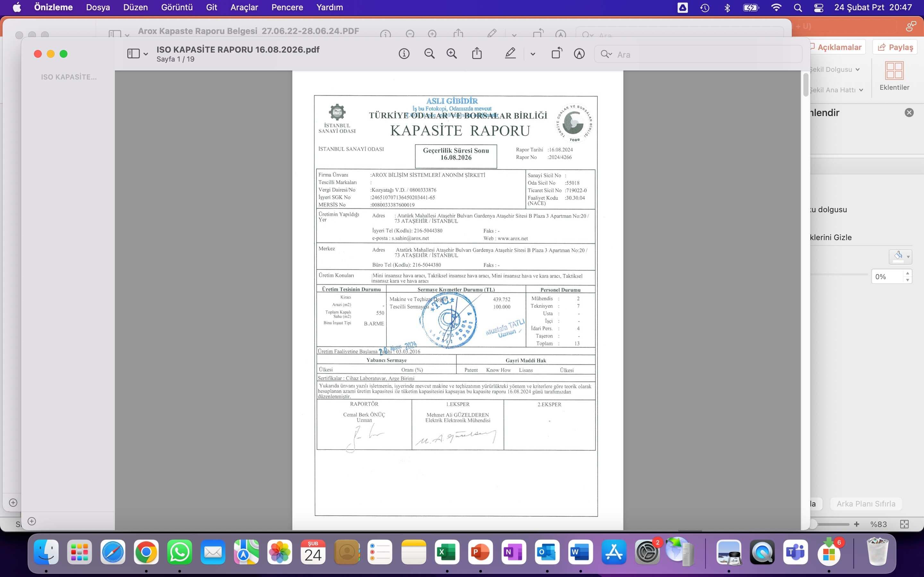Screen dimensions: 924x577
Task: Zoom in using the magnifier plus icon
Action: (452, 54)
